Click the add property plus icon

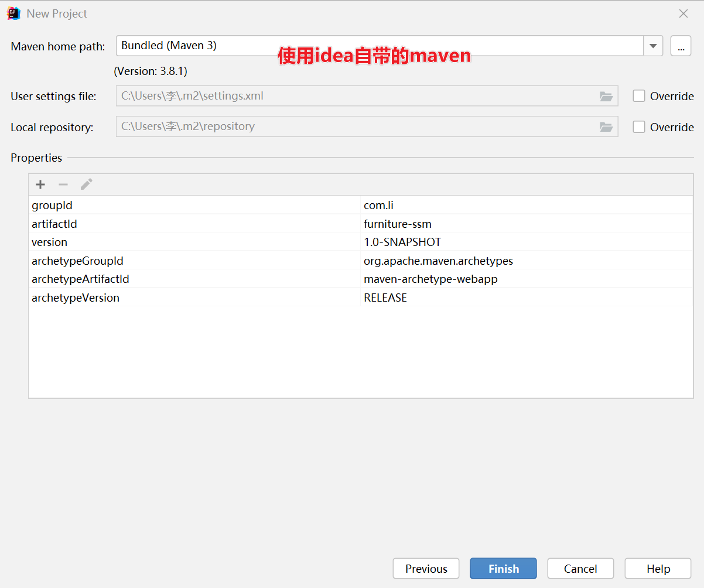pos(40,184)
